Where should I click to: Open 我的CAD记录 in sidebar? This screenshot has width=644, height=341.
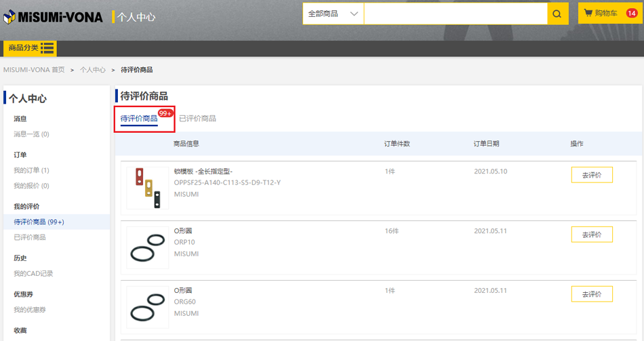point(33,274)
